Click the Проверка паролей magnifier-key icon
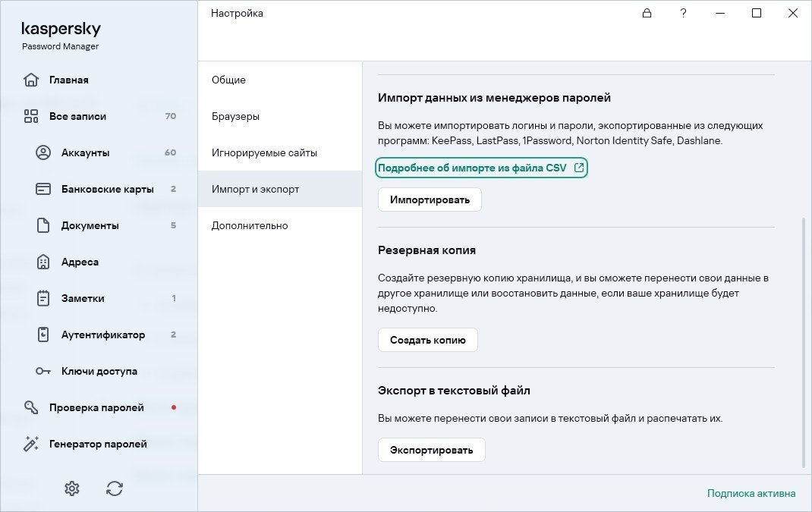Image resolution: width=812 pixels, height=512 pixels. point(31,407)
